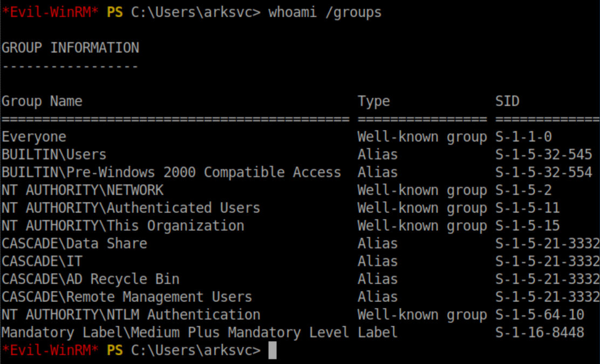Click the SID value S-1-5-32-545
This screenshot has height=364, width=600.
coord(543,155)
